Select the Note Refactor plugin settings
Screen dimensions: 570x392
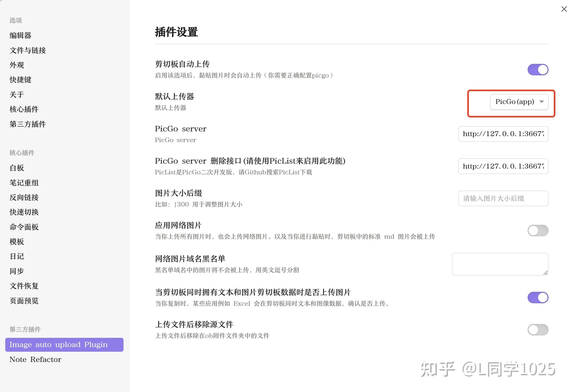[x=35, y=359]
